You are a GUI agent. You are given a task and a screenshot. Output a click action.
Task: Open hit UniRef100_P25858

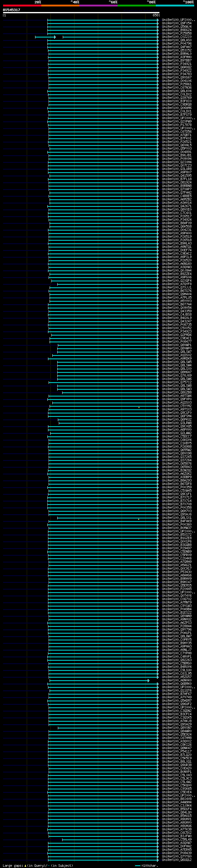[x=176, y=33]
